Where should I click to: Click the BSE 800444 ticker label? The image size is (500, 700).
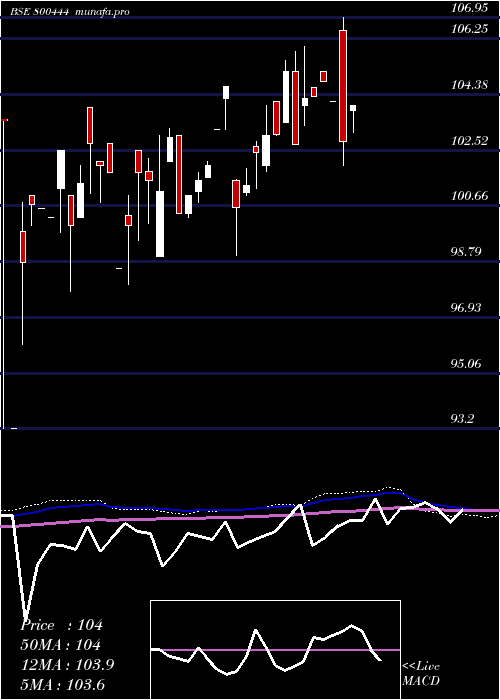(x=39, y=12)
